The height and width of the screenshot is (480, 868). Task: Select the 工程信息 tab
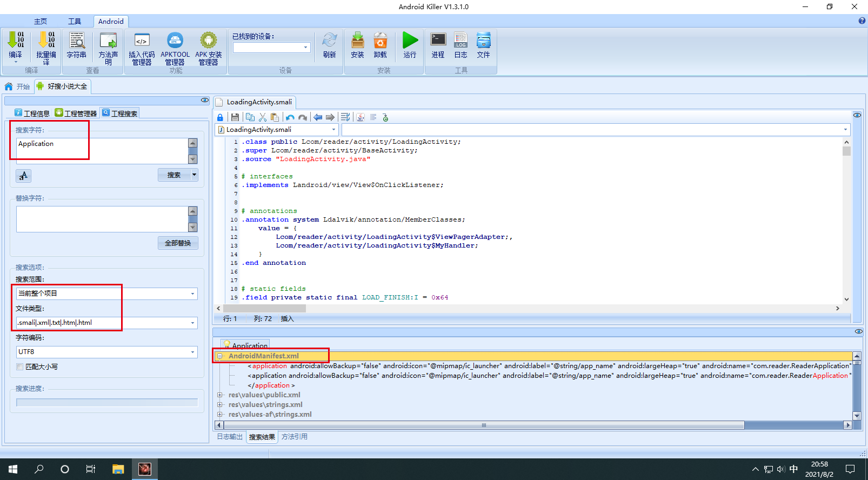point(32,113)
